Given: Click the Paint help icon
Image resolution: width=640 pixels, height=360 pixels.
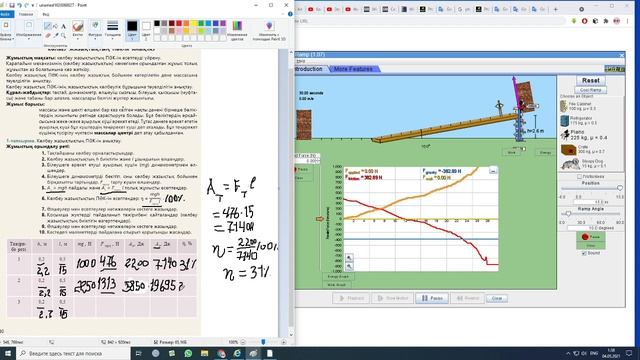Looking at the screenshot, I should (x=290, y=14).
